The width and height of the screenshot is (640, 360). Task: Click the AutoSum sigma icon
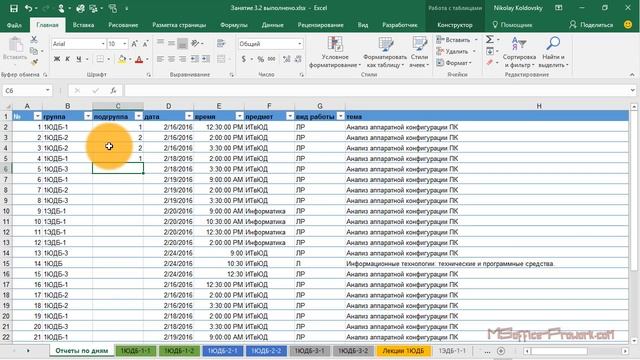coord(490,40)
